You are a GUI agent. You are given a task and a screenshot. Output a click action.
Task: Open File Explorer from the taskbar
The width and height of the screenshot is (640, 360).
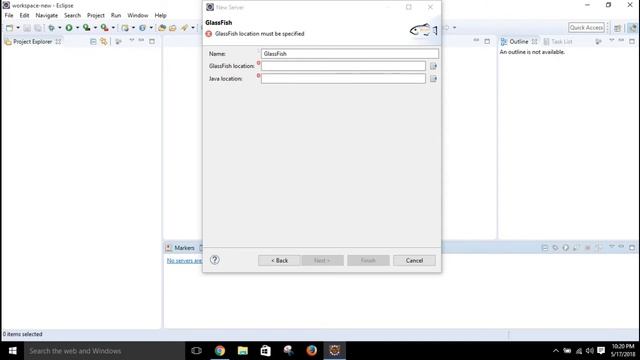click(243, 351)
